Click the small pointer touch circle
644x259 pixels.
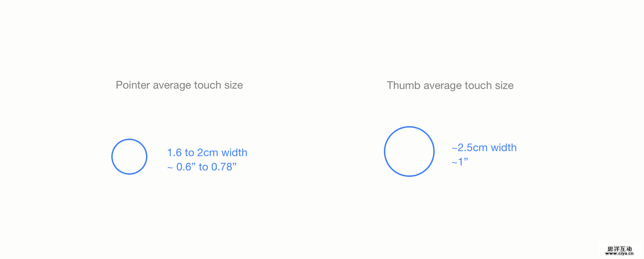coord(129,156)
